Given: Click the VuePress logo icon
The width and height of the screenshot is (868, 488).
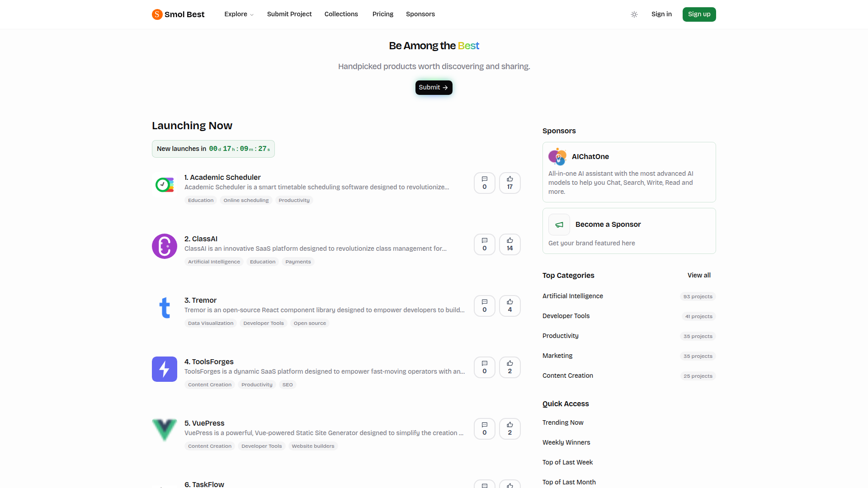Looking at the screenshot, I should [x=165, y=431].
